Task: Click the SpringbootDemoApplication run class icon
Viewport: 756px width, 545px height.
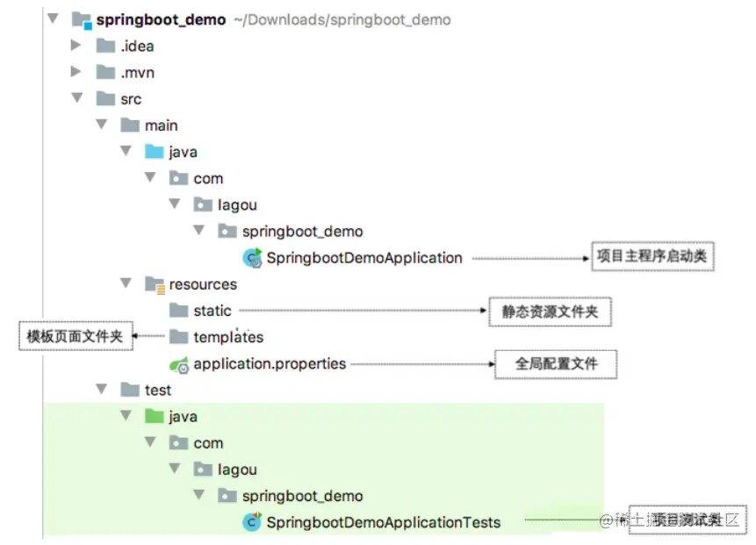Action: pyautogui.click(x=253, y=258)
